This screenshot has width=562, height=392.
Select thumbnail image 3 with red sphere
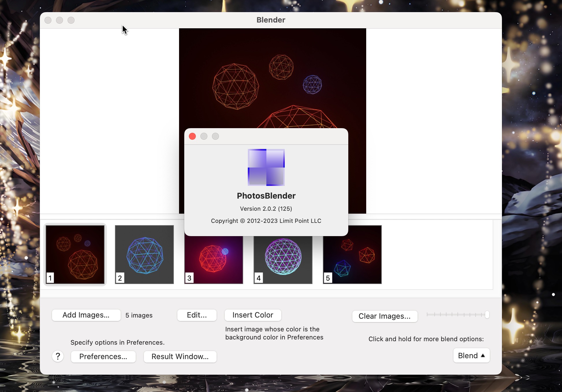click(214, 260)
